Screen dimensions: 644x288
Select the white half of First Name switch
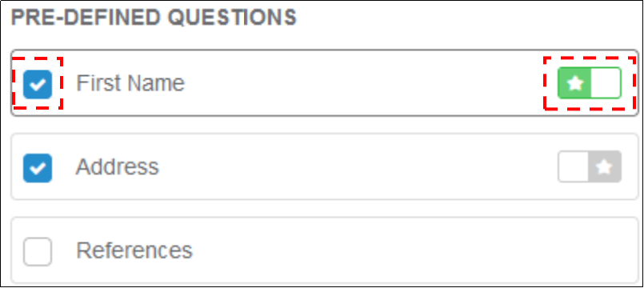(x=606, y=83)
